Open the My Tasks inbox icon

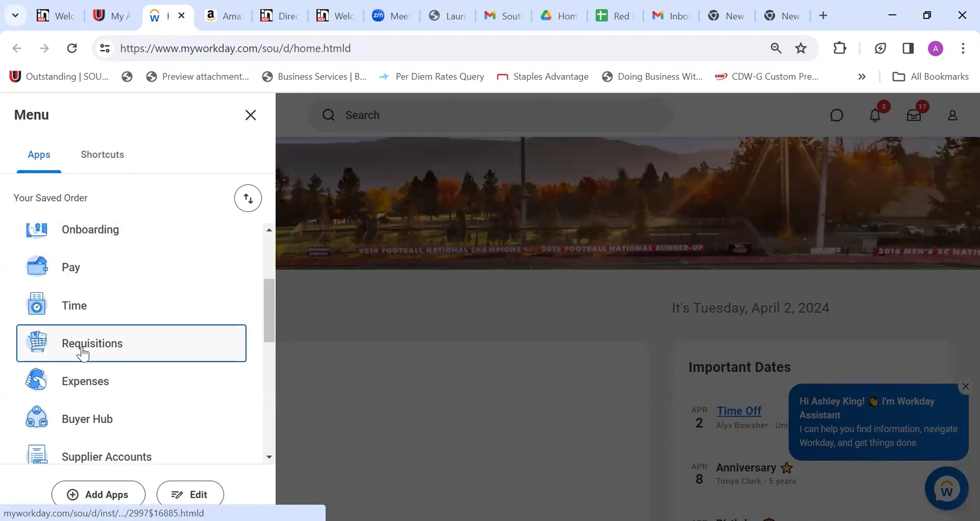[x=913, y=115]
